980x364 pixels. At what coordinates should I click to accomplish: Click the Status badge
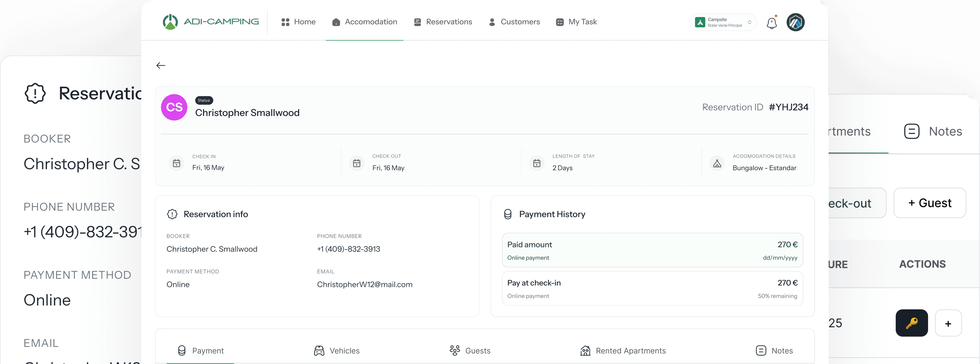coord(204,101)
